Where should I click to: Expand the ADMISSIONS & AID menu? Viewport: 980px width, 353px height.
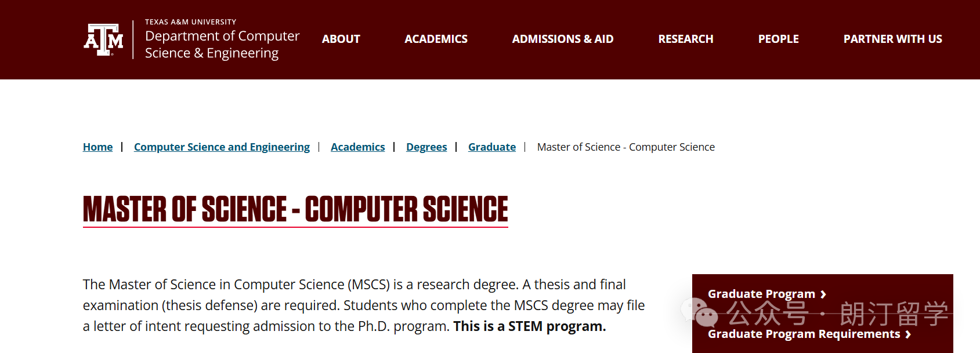coord(562,39)
